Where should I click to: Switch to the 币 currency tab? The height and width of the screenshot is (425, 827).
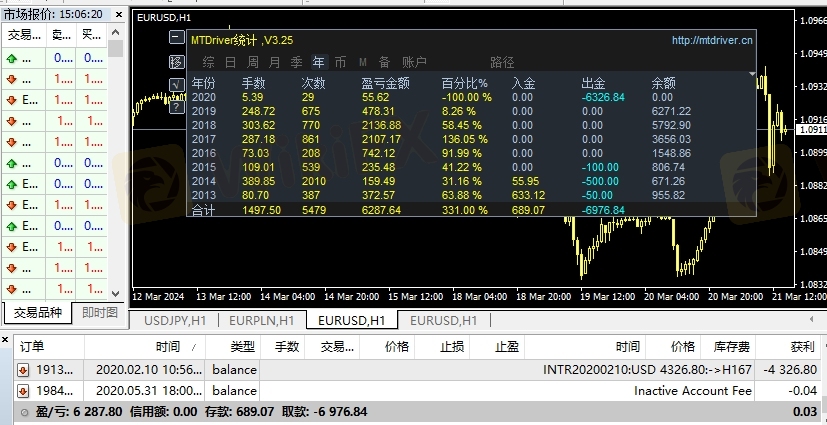(x=340, y=62)
